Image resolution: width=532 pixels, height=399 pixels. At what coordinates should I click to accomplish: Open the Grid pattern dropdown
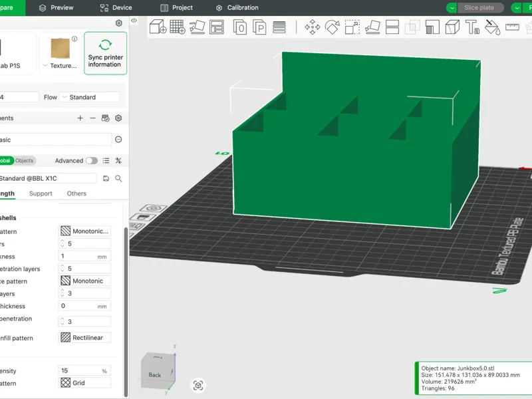pos(85,383)
